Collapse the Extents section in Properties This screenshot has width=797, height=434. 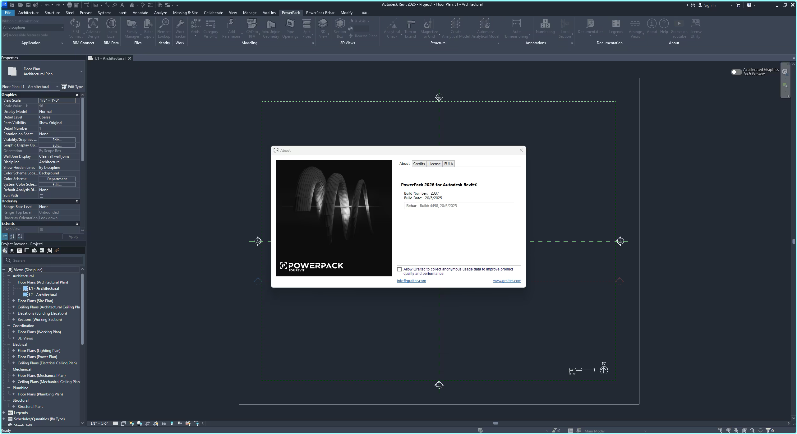[x=77, y=224]
